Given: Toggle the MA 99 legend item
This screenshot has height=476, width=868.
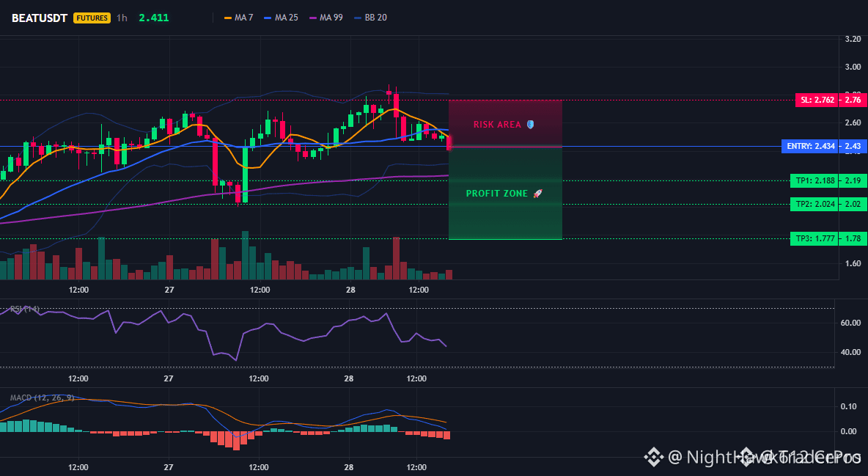Looking at the screenshot, I should (326, 18).
